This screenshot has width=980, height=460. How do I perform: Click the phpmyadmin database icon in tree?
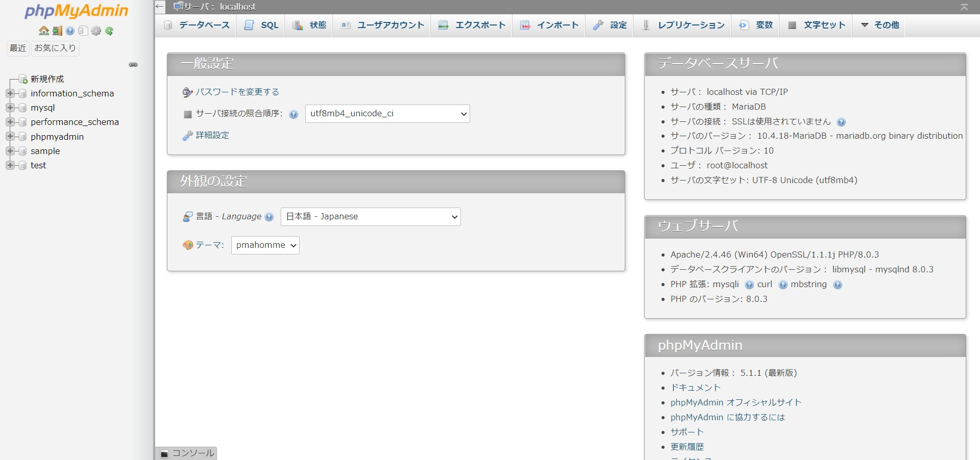22,137
